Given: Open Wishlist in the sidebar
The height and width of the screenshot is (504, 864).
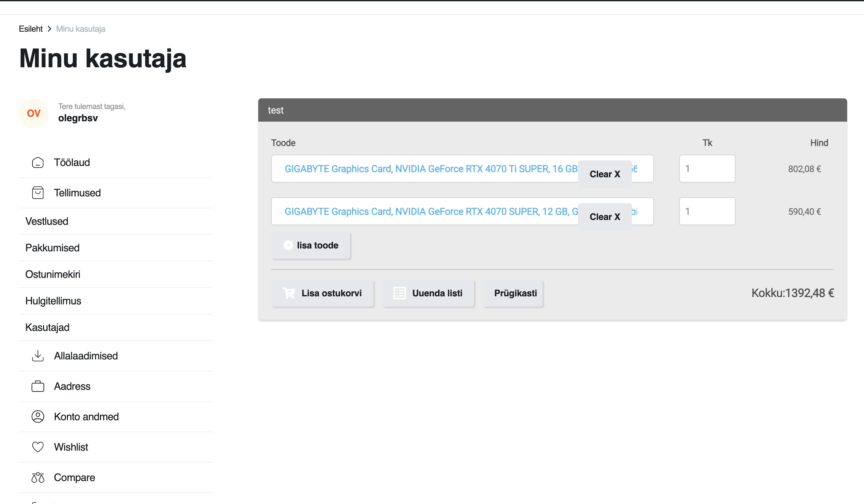Looking at the screenshot, I should pyautogui.click(x=116, y=447).
